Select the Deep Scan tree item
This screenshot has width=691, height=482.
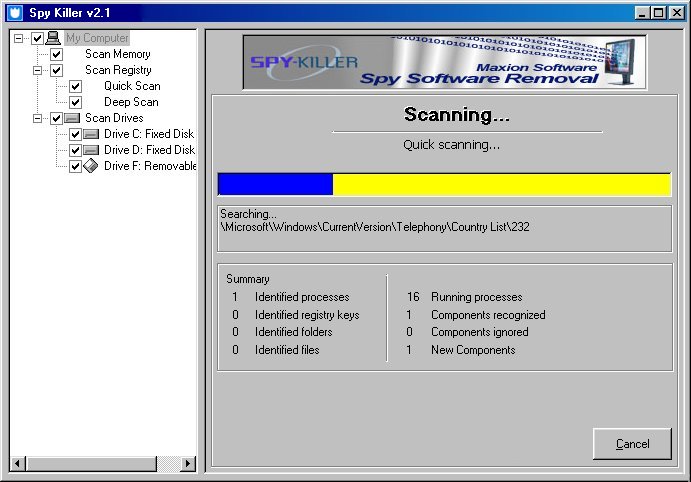coord(131,102)
